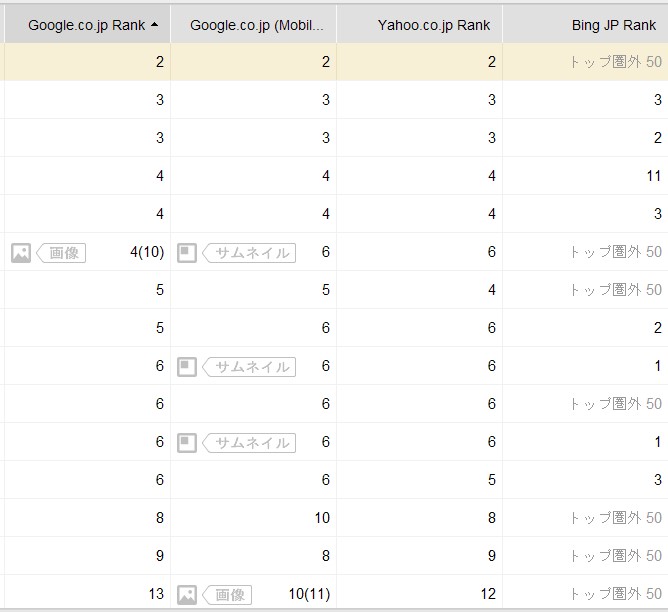Select the mobile rank value 10(11)
The width and height of the screenshot is (668, 612).
pyautogui.click(x=309, y=594)
